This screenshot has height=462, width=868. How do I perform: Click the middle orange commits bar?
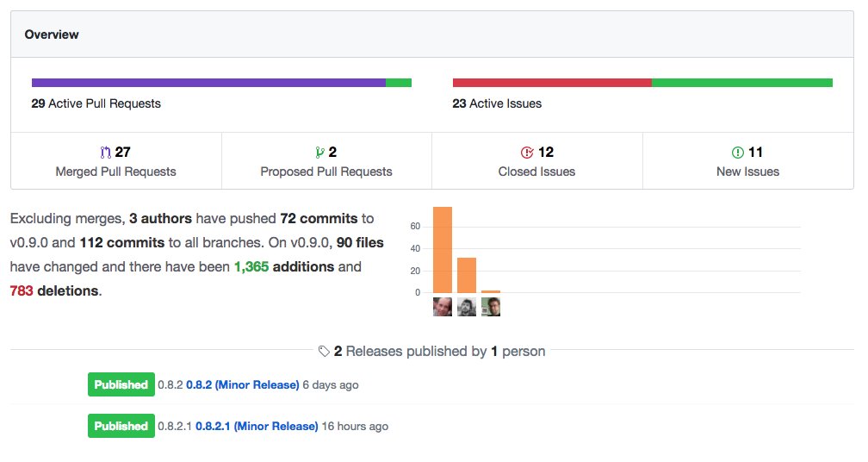(467, 275)
